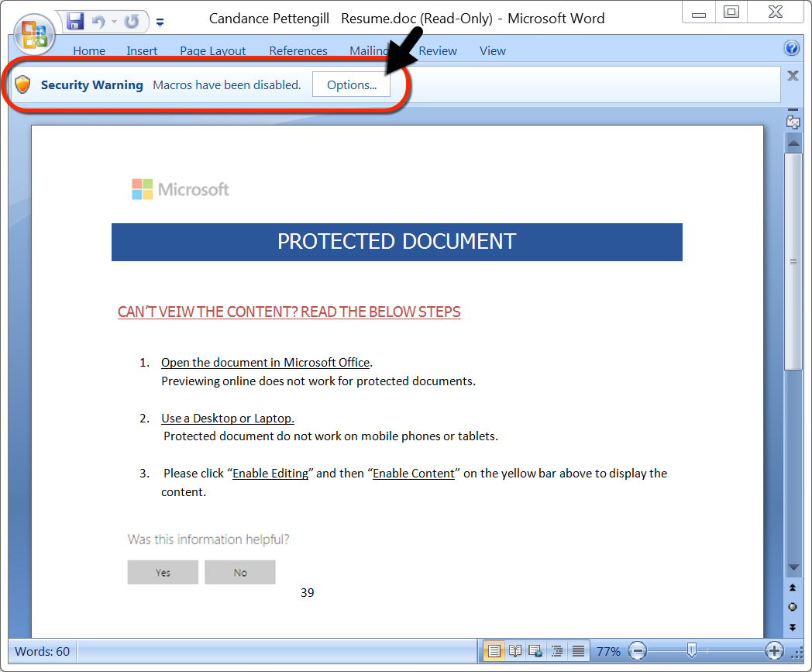Click the 77% zoom level button
This screenshot has height=672, width=812.
pos(608,651)
